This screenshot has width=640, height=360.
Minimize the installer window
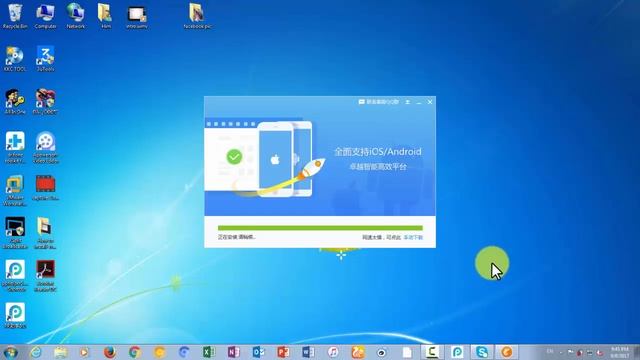[x=419, y=102]
